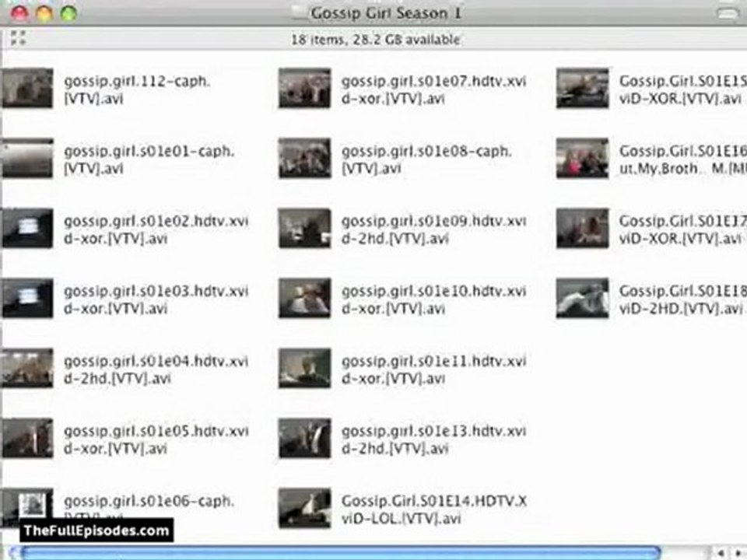Select the gossip.girl.s01e13 video thumbnail
Viewport: 747px width, 560px height.
pyautogui.click(x=304, y=438)
